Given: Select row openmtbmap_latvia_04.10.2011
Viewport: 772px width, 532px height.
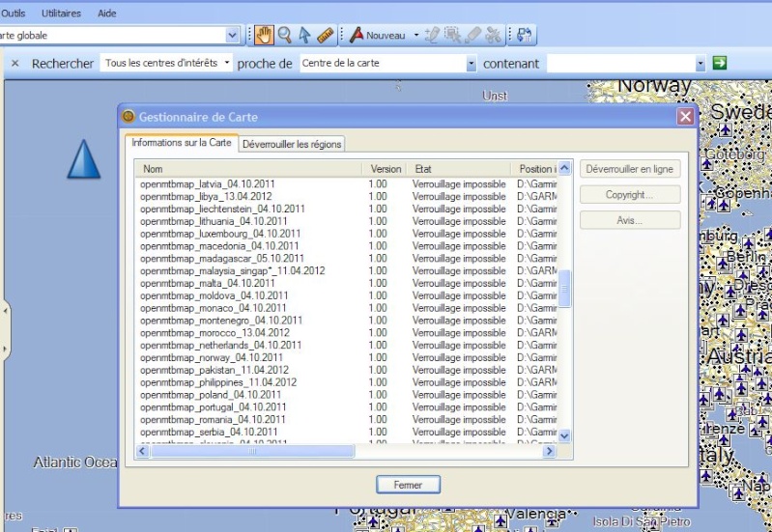Looking at the screenshot, I should click(x=347, y=184).
